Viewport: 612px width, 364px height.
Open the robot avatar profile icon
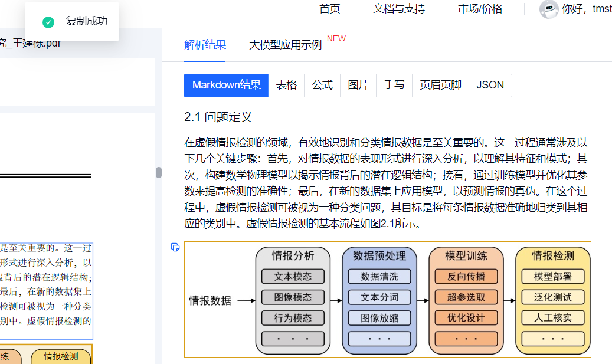coord(548,10)
